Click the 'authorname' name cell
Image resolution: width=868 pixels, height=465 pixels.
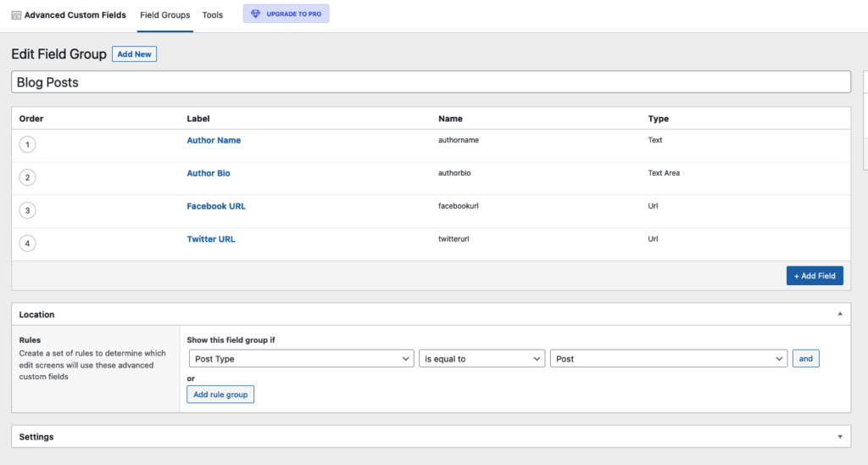coord(459,140)
